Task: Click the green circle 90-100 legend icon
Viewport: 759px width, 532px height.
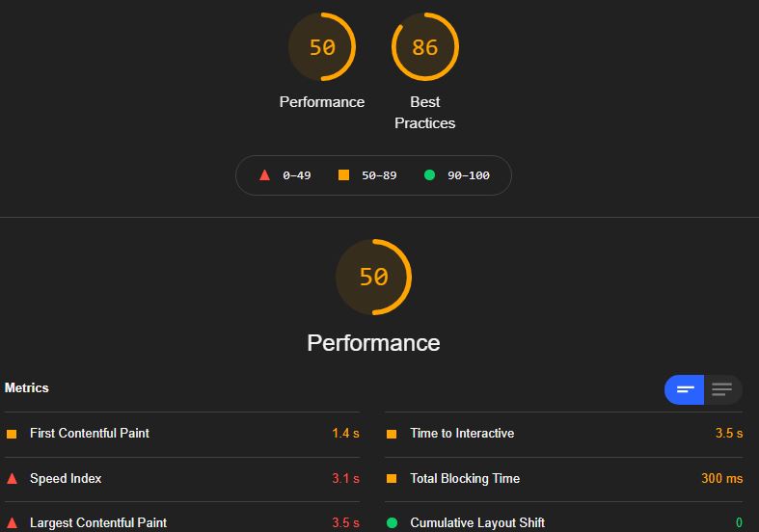Action: (429, 175)
